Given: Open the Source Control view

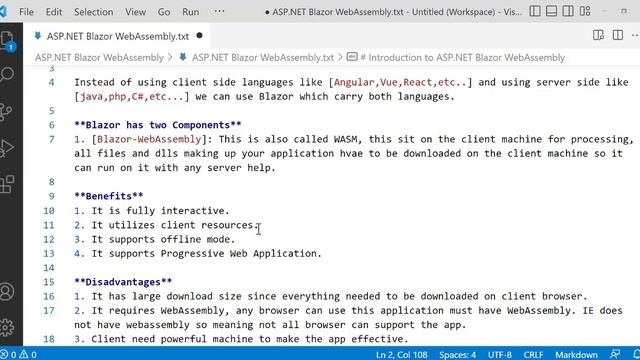Looking at the screenshot, I should pos(6,111).
